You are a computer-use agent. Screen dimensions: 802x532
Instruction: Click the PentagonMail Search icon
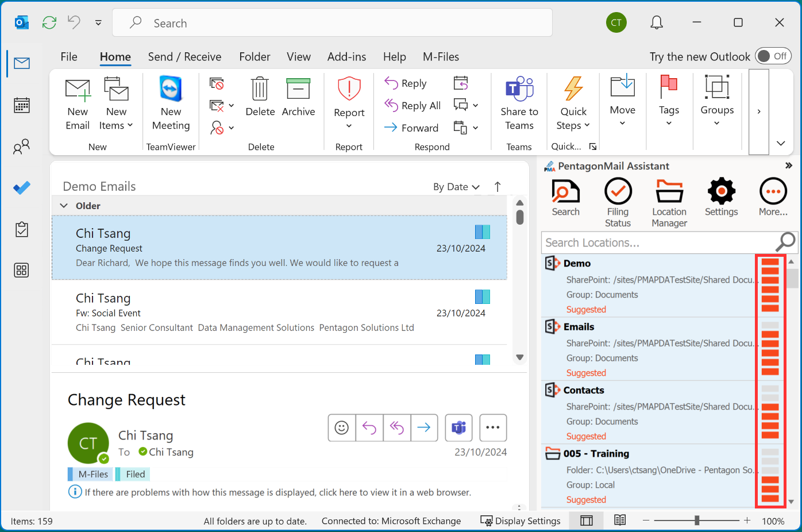click(565, 192)
